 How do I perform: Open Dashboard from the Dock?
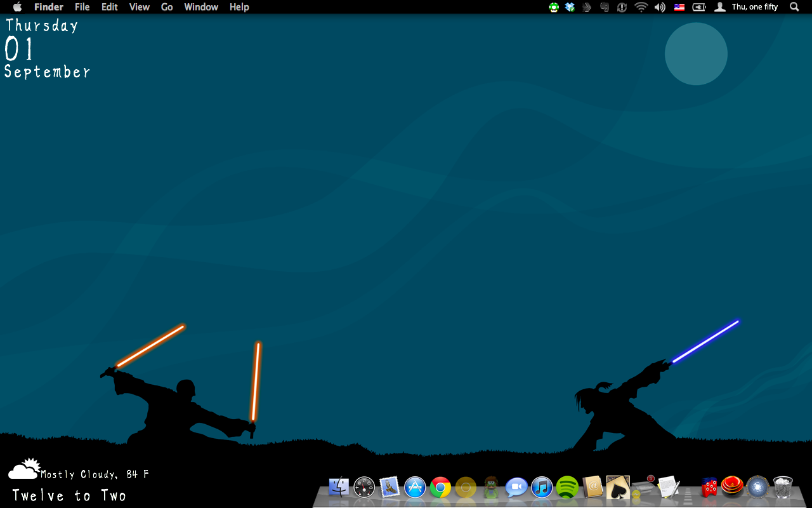coord(365,488)
